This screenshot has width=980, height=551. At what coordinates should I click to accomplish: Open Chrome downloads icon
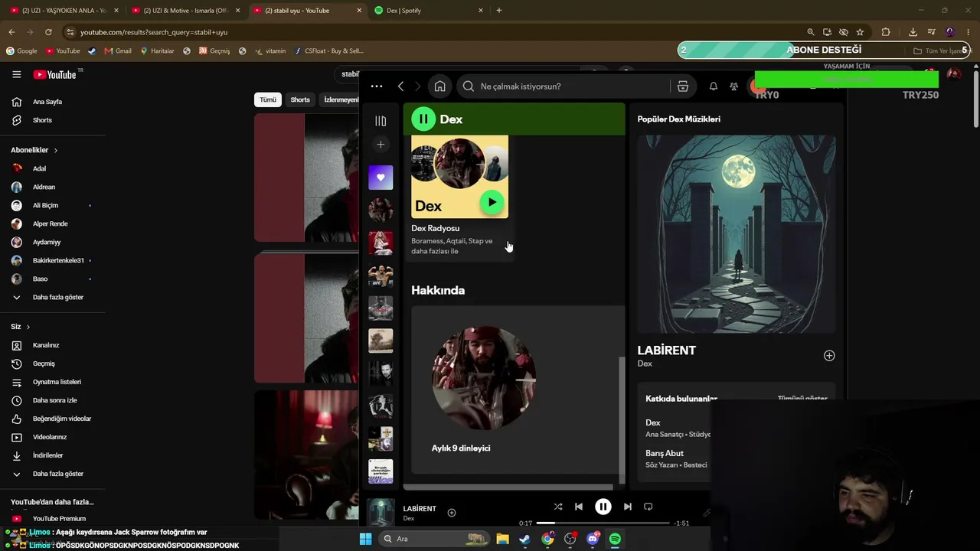pyautogui.click(x=913, y=32)
